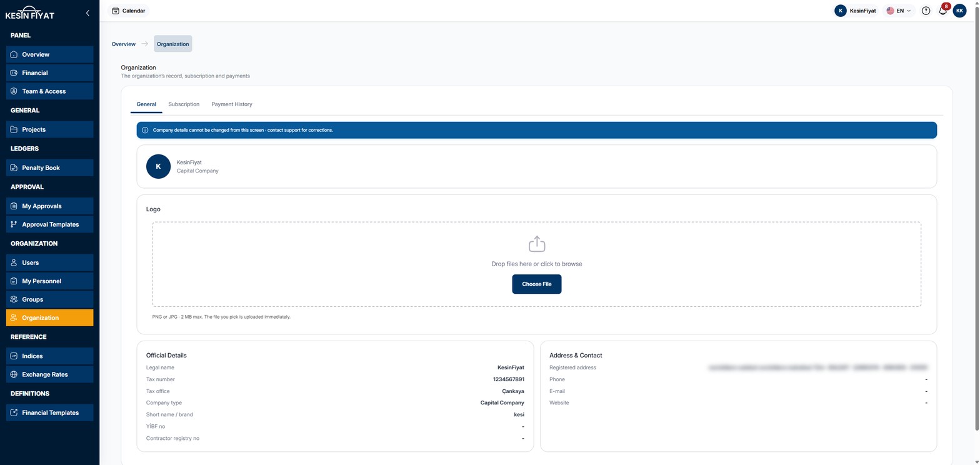Open notifications bell with 8 badge
This screenshot has width=980, height=465.
click(943, 11)
